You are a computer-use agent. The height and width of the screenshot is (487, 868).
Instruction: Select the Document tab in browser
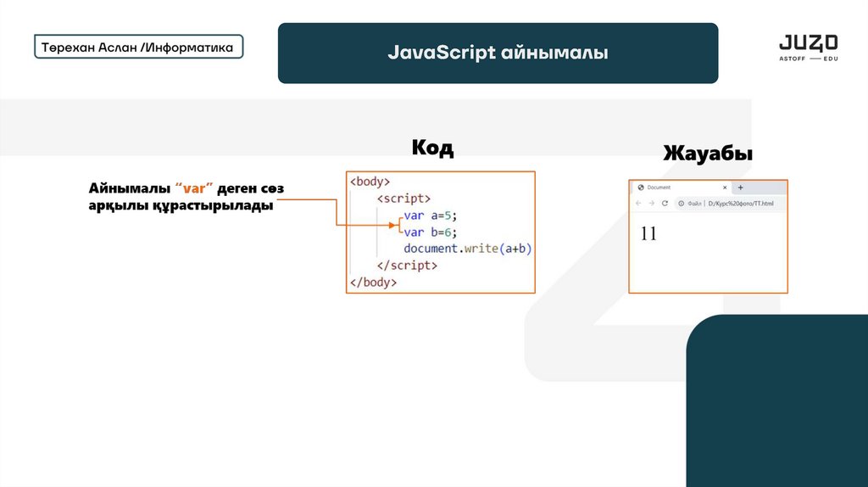tap(682, 188)
